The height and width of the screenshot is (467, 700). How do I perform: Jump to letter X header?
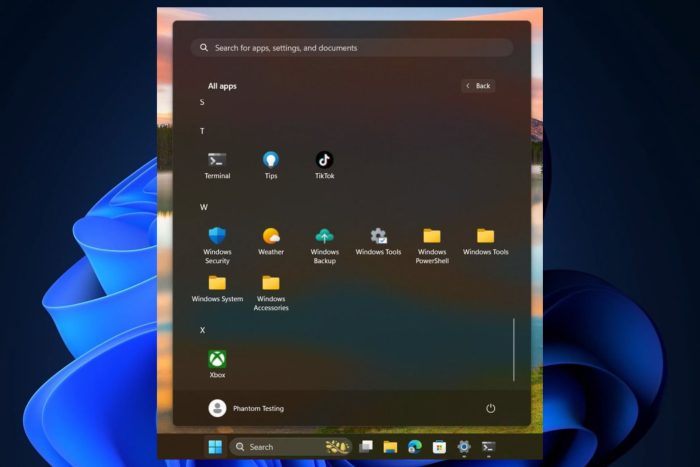202,330
